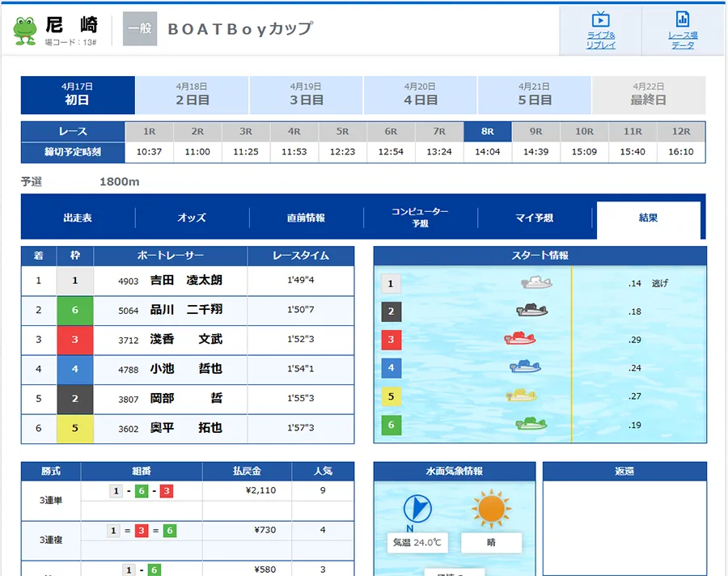This screenshot has height=576, width=728.
Task: Select race 9R in the race row
Action: tap(535, 131)
